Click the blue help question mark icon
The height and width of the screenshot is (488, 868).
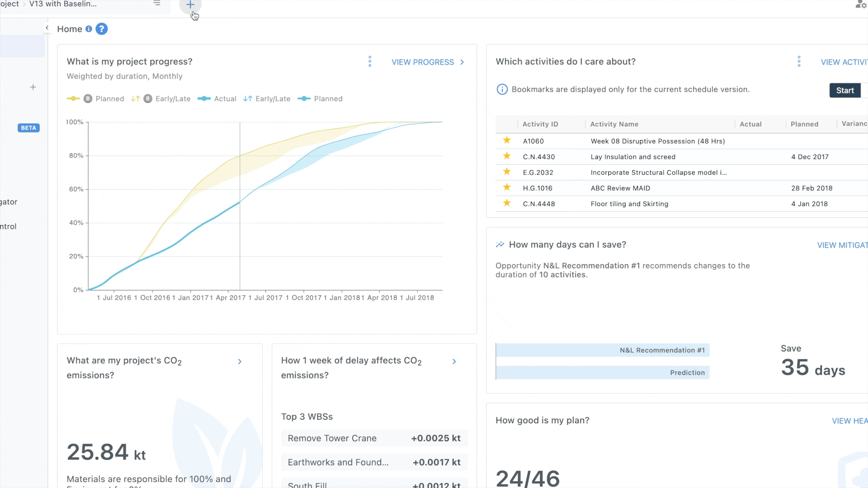pyautogui.click(x=102, y=29)
